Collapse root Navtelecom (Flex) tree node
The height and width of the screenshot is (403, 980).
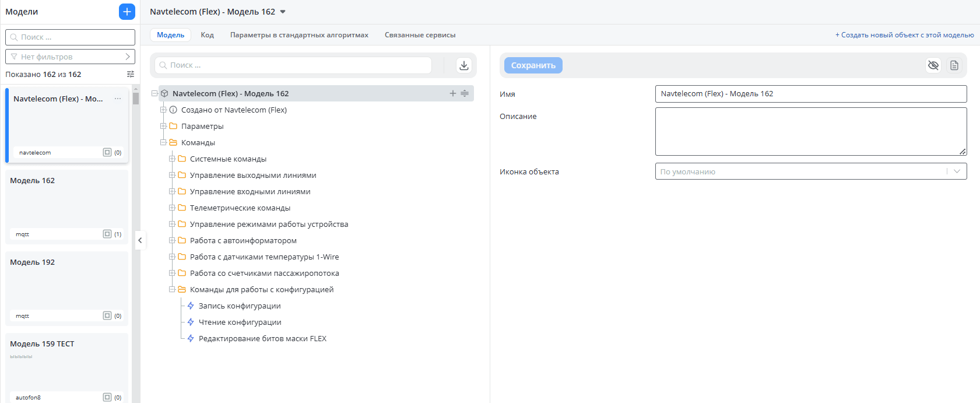tap(154, 93)
